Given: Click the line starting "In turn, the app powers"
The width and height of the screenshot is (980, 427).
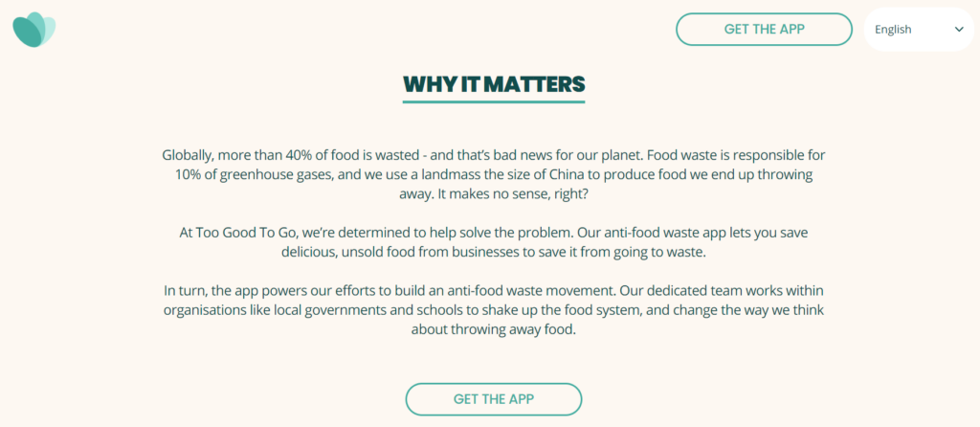Looking at the screenshot, I should click(x=494, y=290).
